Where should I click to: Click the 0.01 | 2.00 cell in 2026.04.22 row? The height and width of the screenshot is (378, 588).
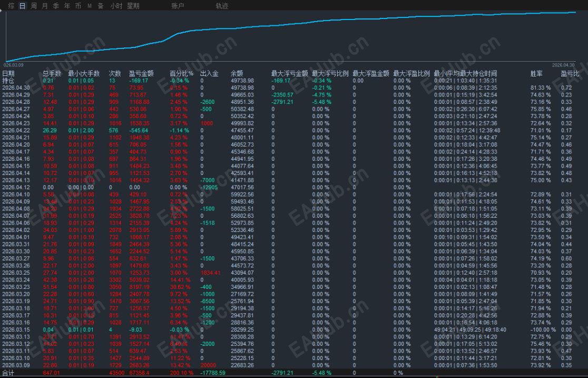tap(81, 131)
